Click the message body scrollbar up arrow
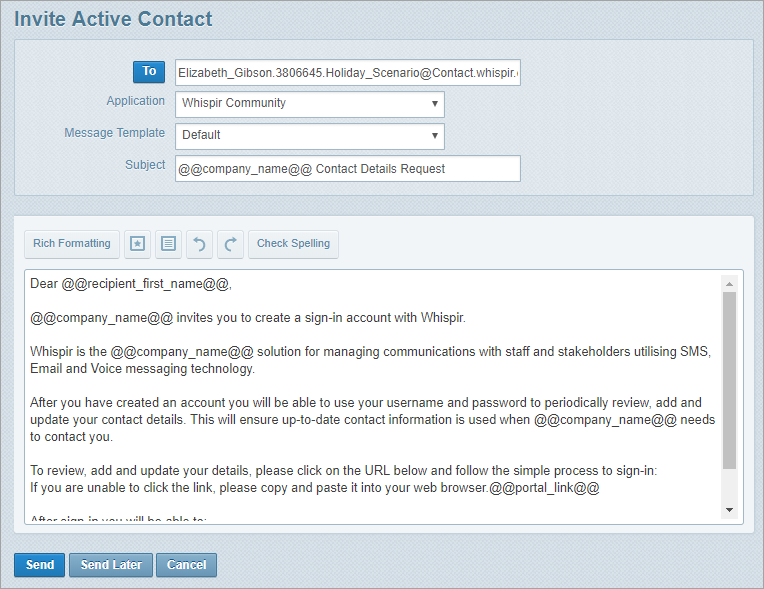 pyautogui.click(x=729, y=284)
